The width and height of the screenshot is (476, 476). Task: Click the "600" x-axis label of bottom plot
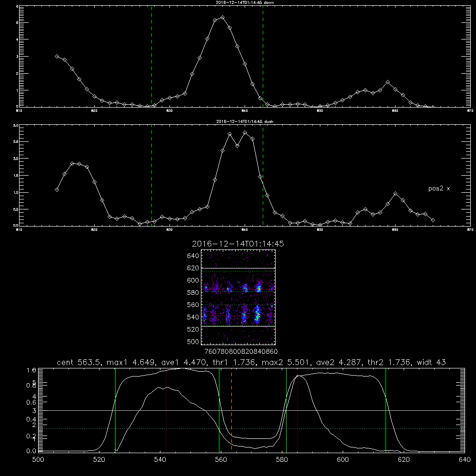click(x=343, y=460)
